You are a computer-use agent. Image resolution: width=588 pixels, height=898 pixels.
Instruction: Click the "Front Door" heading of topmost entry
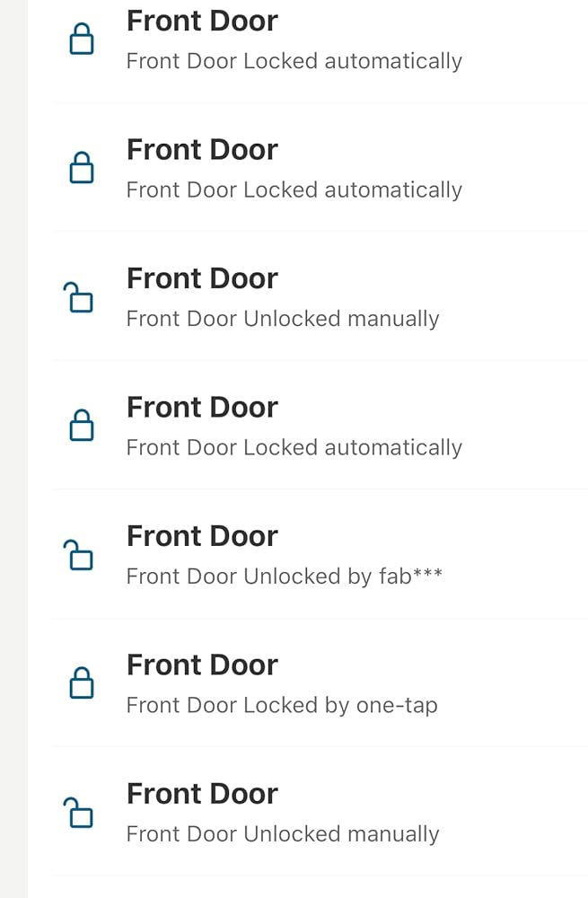tap(202, 21)
